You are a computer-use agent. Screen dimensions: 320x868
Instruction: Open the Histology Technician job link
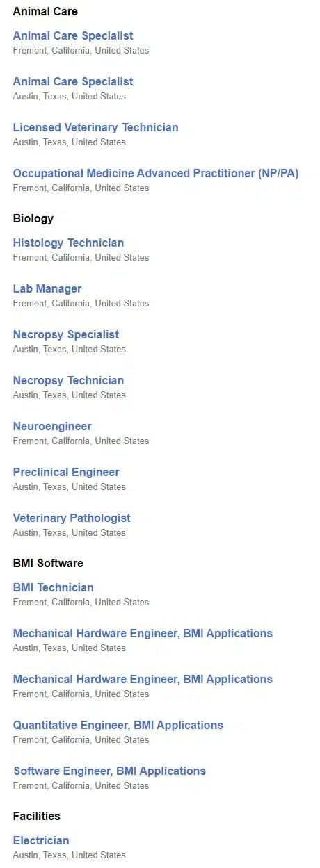pos(68,243)
